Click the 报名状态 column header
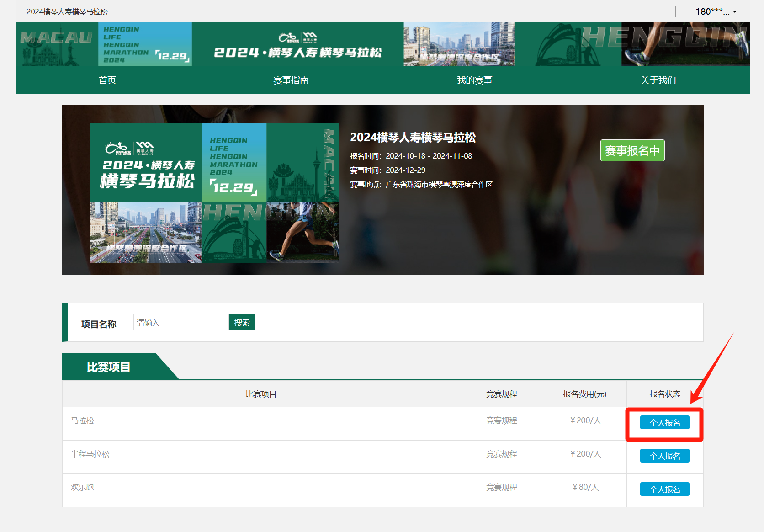Image resolution: width=764 pixels, height=532 pixels. [x=665, y=394]
